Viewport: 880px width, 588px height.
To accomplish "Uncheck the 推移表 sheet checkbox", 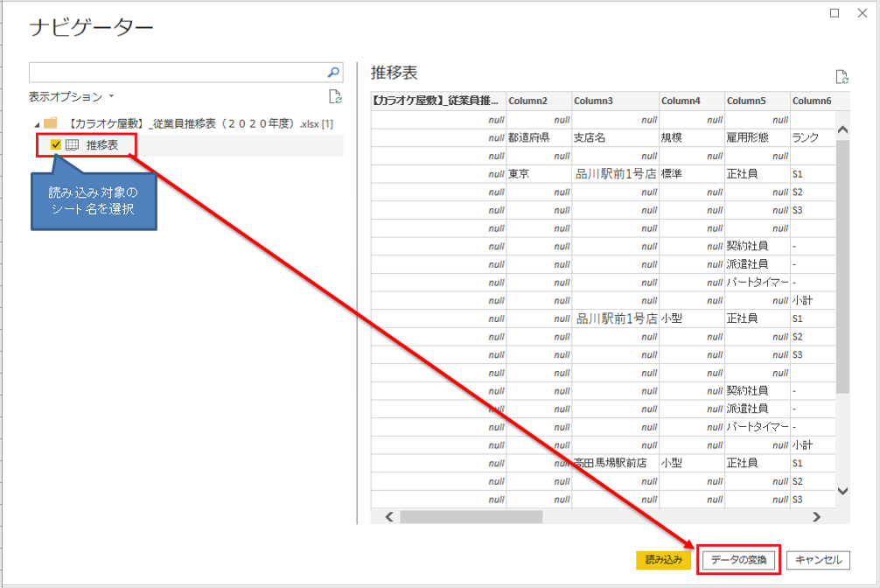I will pos(56,145).
